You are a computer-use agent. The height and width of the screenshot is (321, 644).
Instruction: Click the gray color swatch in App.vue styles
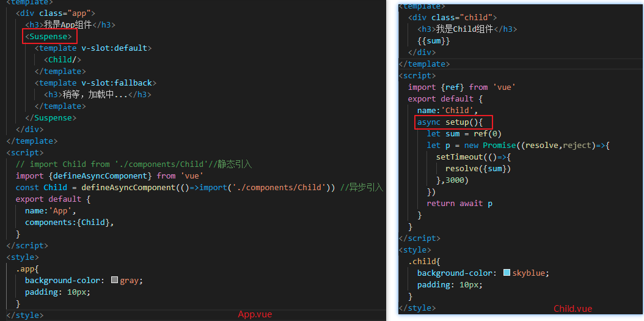point(115,280)
